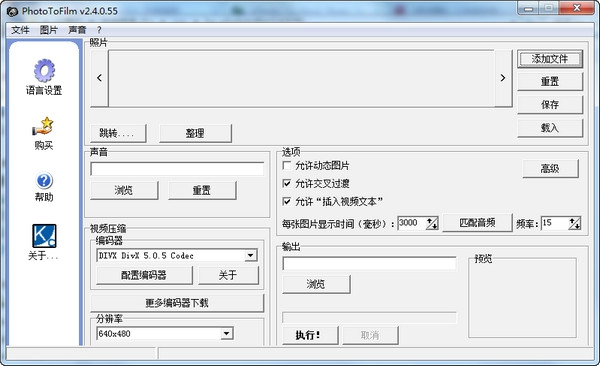The image size is (600, 366).
Task: Click the execution progress bar
Action: pyautogui.click(x=369, y=318)
